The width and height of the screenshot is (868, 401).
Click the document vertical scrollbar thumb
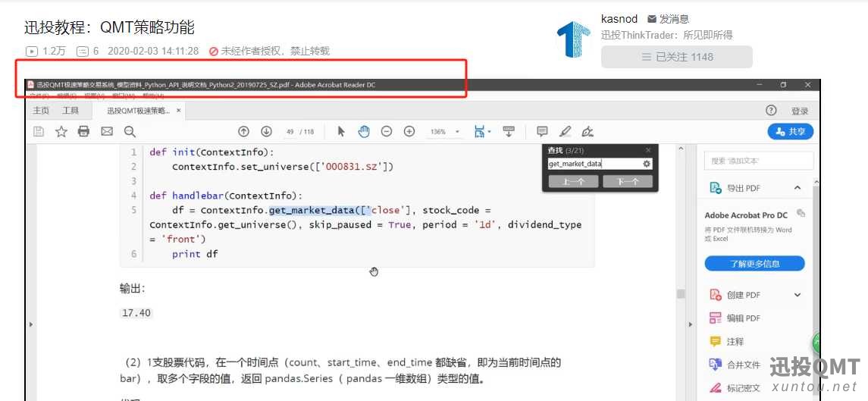tap(681, 293)
